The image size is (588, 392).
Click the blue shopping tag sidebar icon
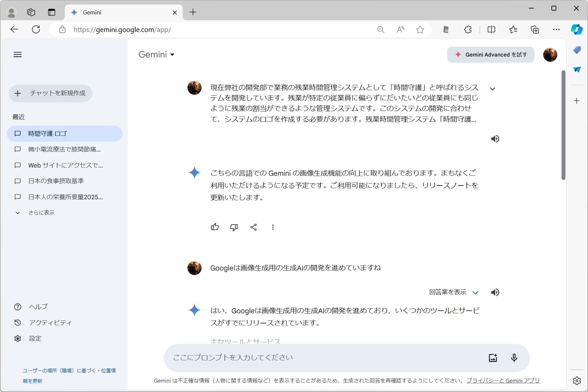click(577, 50)
